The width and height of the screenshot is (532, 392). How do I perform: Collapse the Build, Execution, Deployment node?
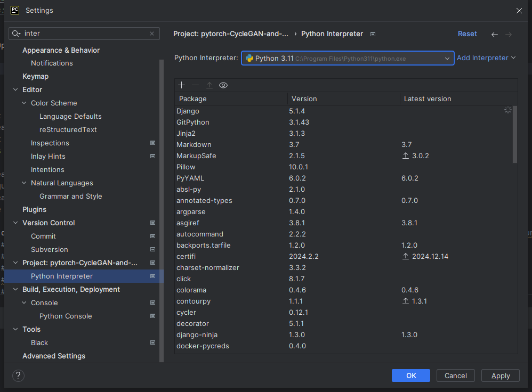(15, 289)
